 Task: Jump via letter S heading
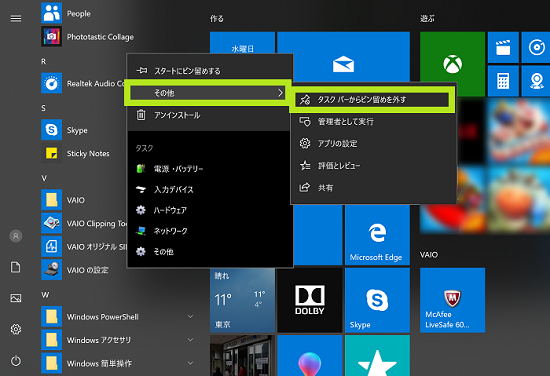[43, 108]
